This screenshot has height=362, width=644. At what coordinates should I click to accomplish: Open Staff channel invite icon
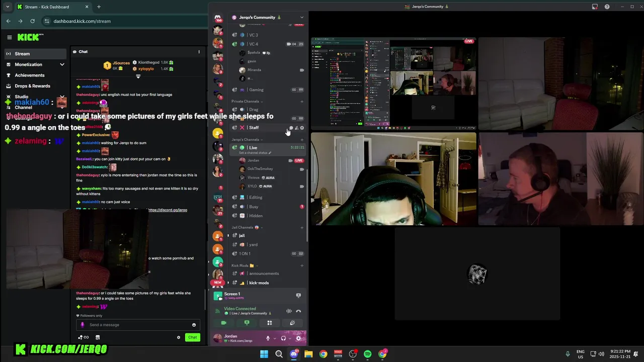tap(296, 128)
